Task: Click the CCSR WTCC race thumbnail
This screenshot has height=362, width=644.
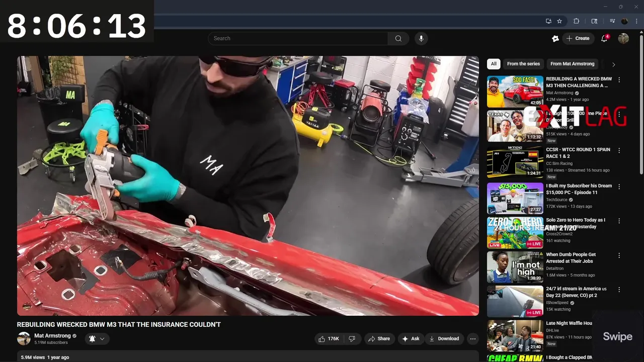Action: coord(515,162)
